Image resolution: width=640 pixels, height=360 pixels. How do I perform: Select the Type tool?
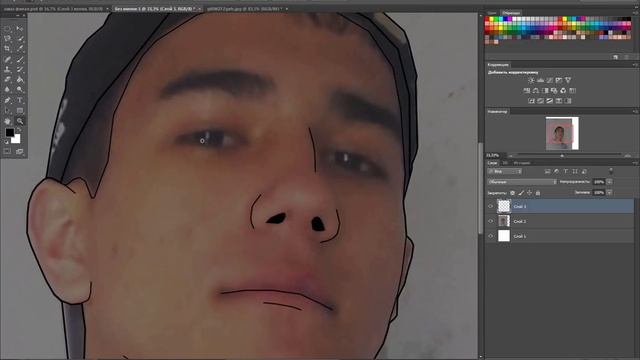20,100
